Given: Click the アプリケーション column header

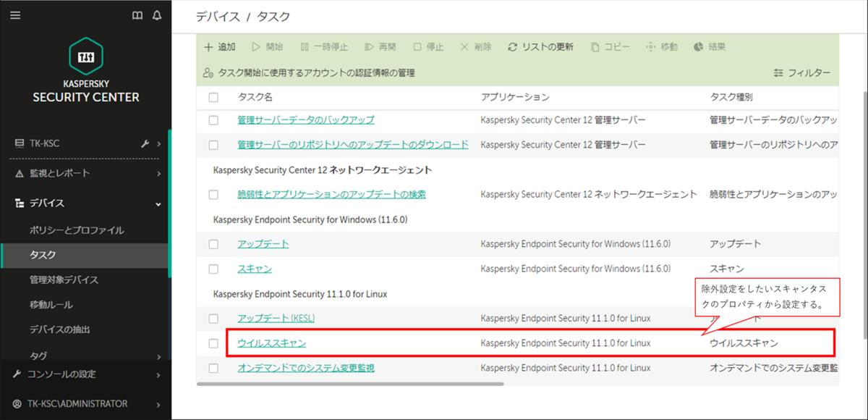Looking at the screenshot, I should point(515,97).
